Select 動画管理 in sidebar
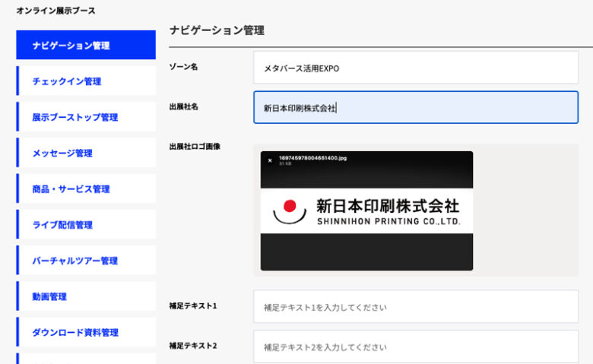 click(86, 296)
